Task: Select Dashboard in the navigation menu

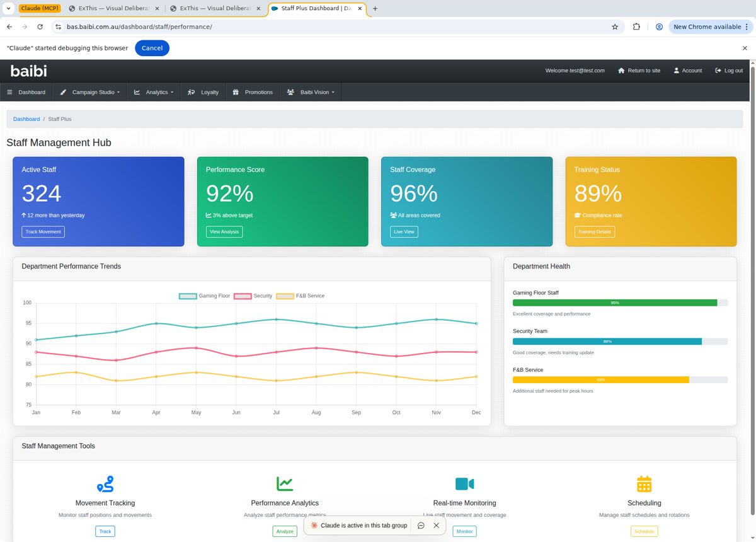Action: click(x=31, y=92)
